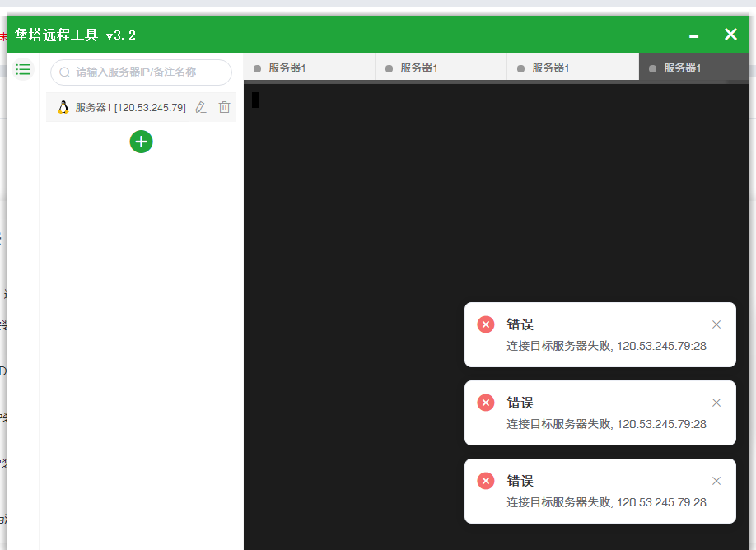Close the top error notification
756x550 pixels.
click(716, 324)
